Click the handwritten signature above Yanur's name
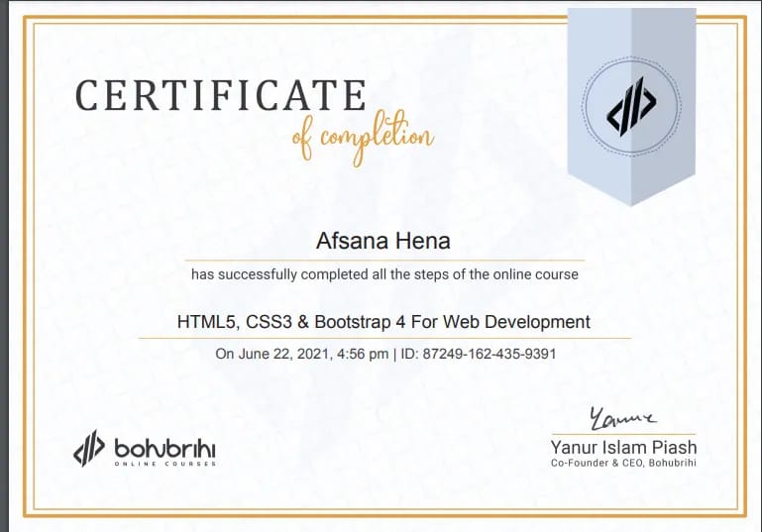The width and height of the screenshot is (762, 532). [x=622, y=419]
